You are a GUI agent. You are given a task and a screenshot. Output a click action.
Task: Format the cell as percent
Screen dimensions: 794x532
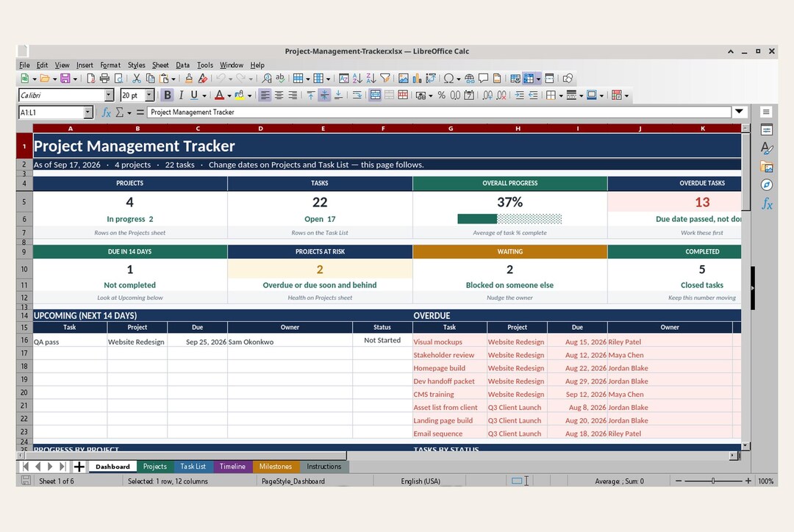[442, 96]
